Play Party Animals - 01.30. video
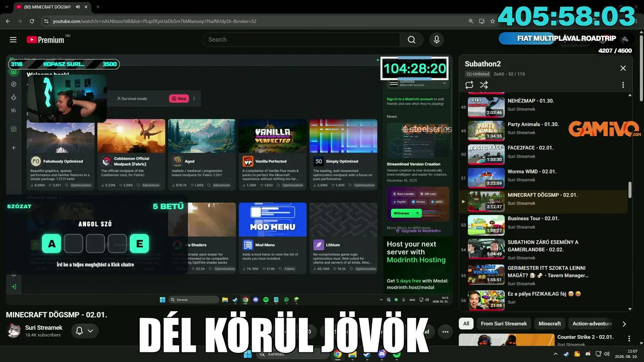The image size is (644, 362). point(544,130)
